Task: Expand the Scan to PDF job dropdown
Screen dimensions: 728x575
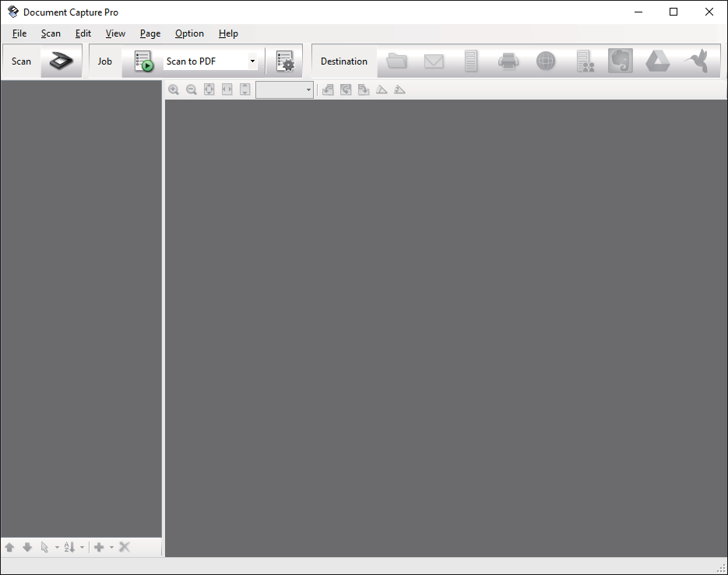Action: tap(252, 61)
